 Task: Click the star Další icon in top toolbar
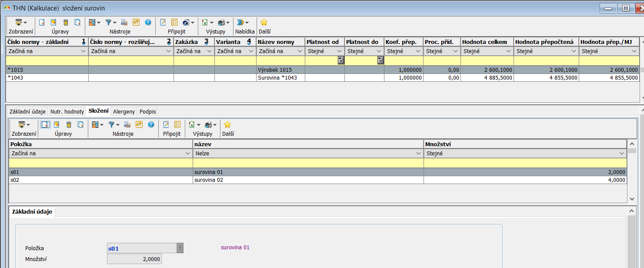pos(264,23)
